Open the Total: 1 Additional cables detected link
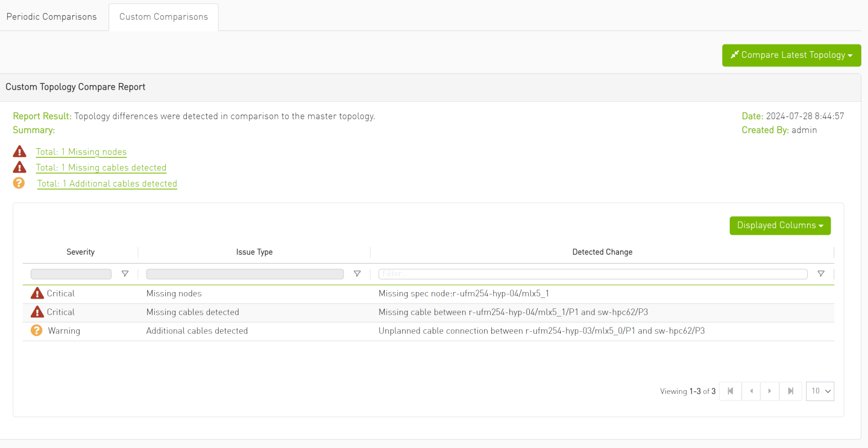This screenshot has width=868, height=448. 107,183
